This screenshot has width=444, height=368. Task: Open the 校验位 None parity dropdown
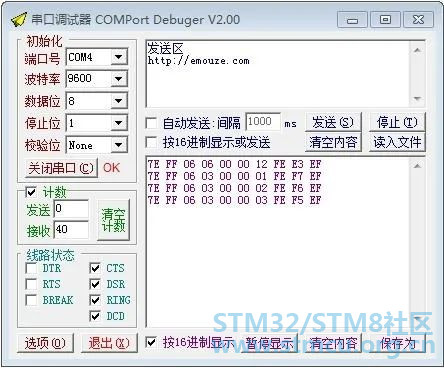tap(118, 145)
